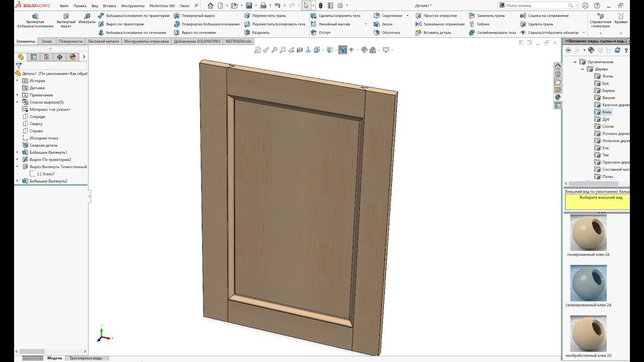Image resolution: width=644 pixels, height=362 pixels.
Task: Expand more manager tabs arrow
Action: point(84,57)
